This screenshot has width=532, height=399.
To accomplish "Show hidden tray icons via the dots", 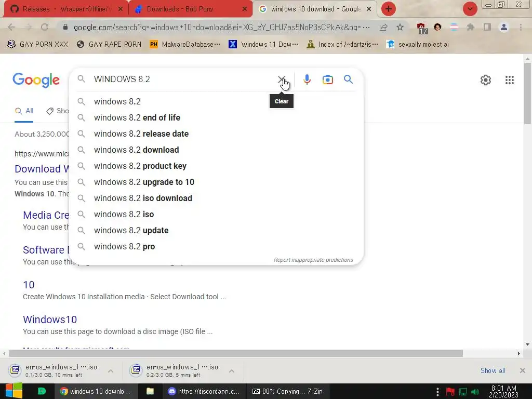I will [x=437, y=392].
